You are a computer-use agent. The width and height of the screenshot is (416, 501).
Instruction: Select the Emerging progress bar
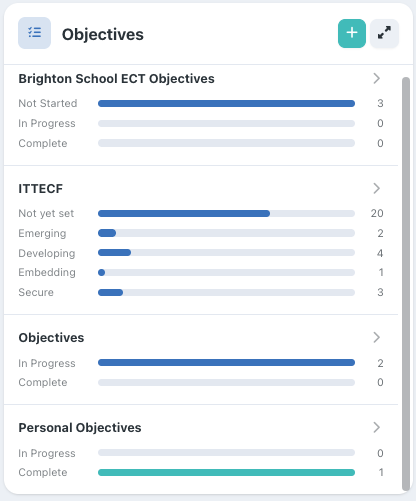click(226, 233)
